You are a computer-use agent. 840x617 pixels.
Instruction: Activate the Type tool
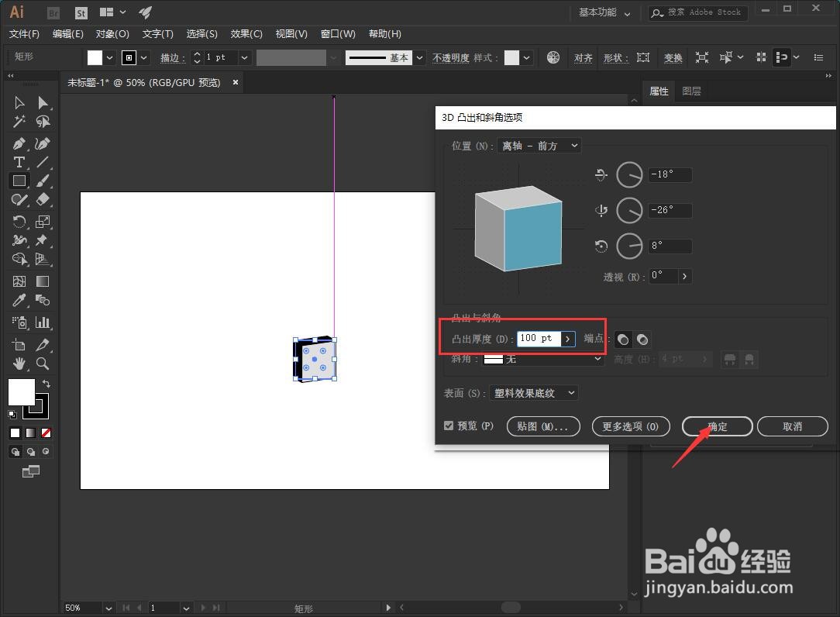[x=19, y=162]
